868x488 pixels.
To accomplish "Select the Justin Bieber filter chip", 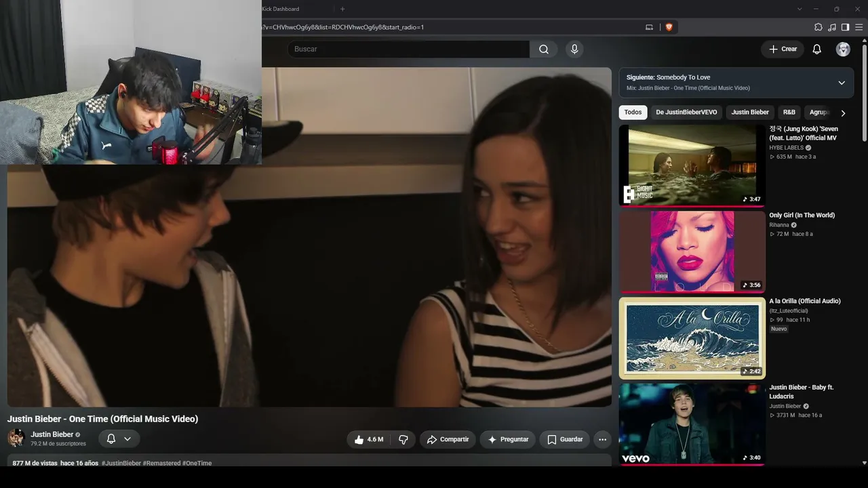I will click(x=750, y=113).
